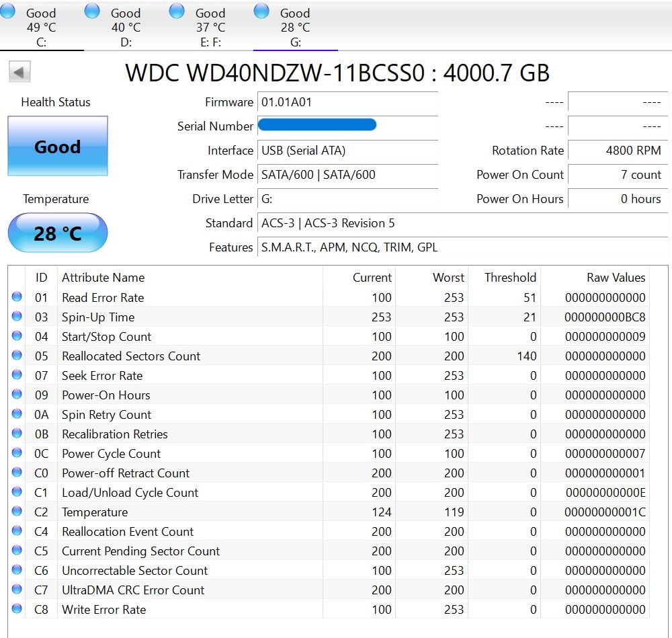Click the status icon for Temperature attribute
The image size is (672, 638).
coord(17,512)
